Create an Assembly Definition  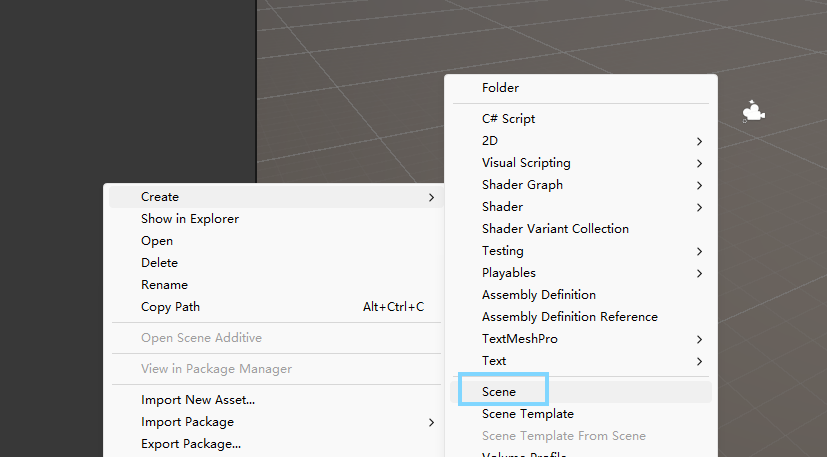pos(539,295)
